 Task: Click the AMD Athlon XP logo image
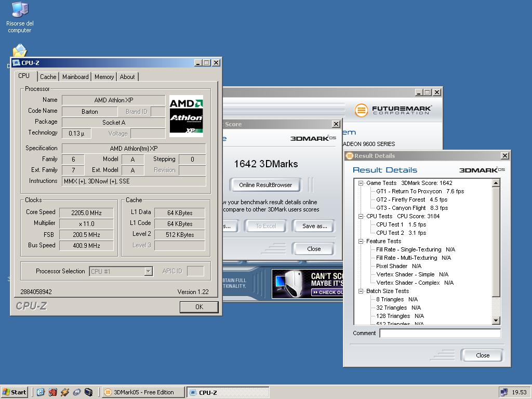tap(186, 116)
